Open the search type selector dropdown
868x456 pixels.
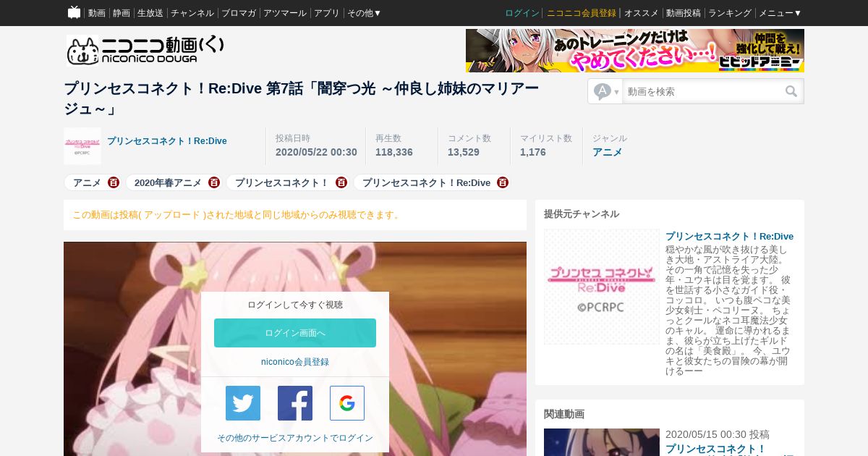(x=606, y=92)
